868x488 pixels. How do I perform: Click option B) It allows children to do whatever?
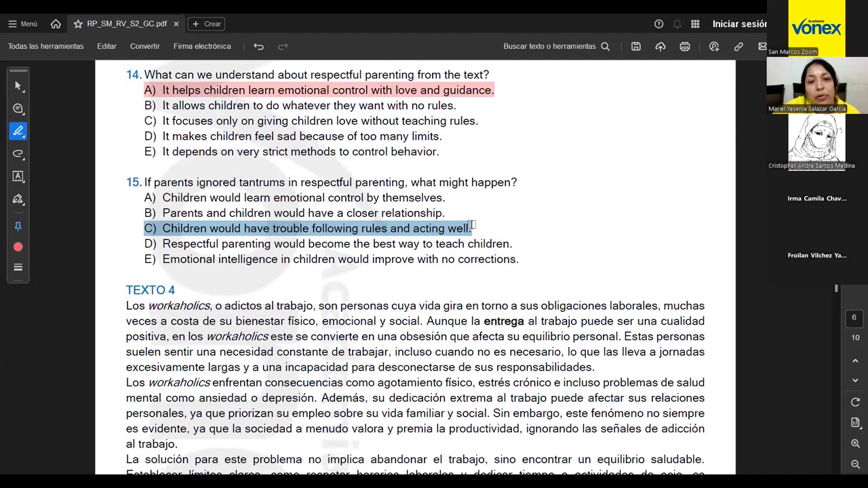pos(300,106)
